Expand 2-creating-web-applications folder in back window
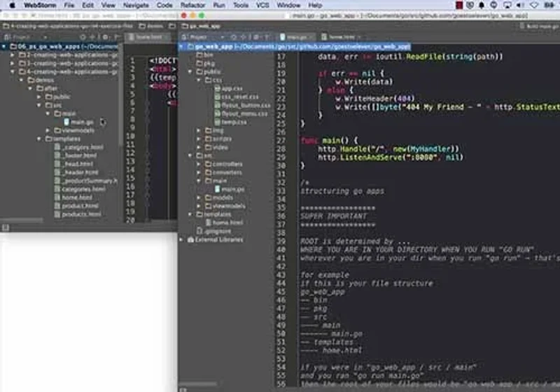This screenshot has height=392, width=560. [x=13, y=55]
